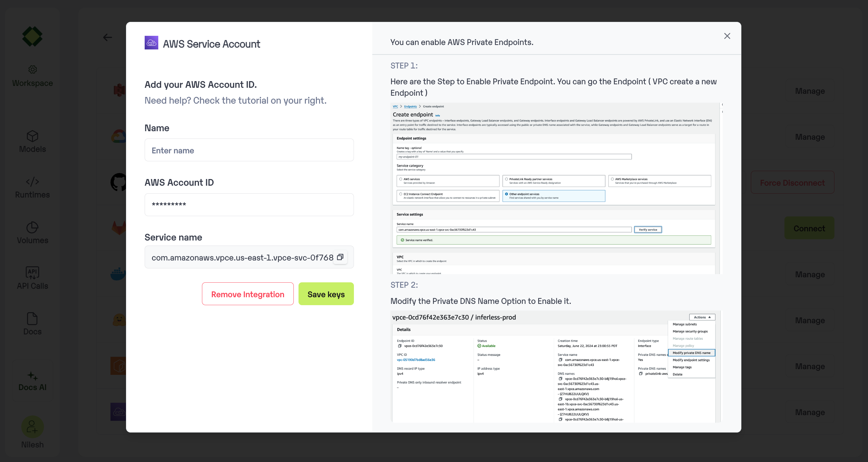Click the GitLab integration icon
Image resolution: width=868 pixels, height=462 pixels.
pyautogui.click(x=119, y=228)
